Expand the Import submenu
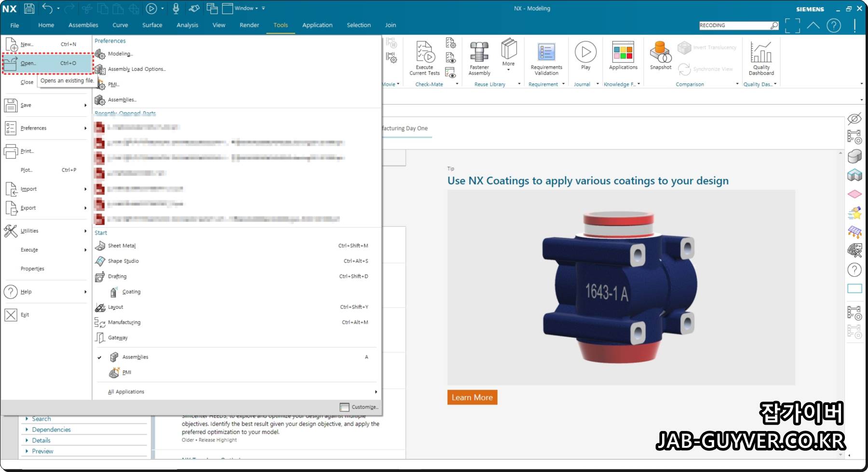Image resolution: width=868 pixels, height=472 pixels. point(46,189)
